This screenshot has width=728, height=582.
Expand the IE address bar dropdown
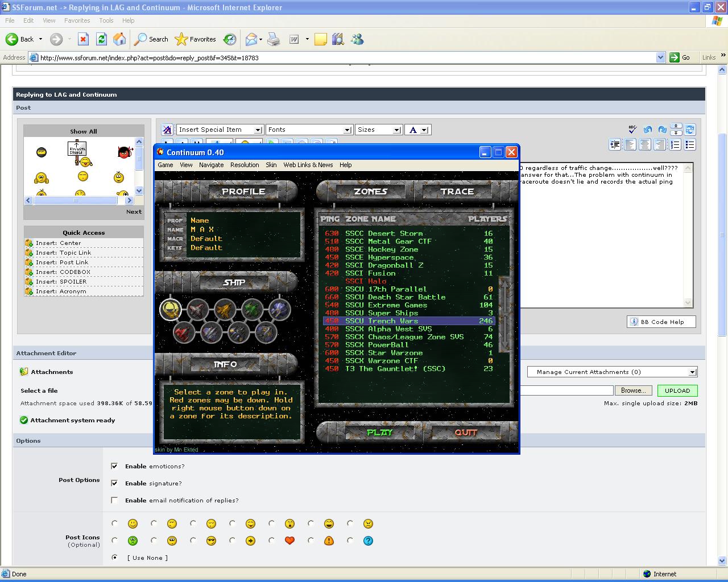tap(660, 57)
